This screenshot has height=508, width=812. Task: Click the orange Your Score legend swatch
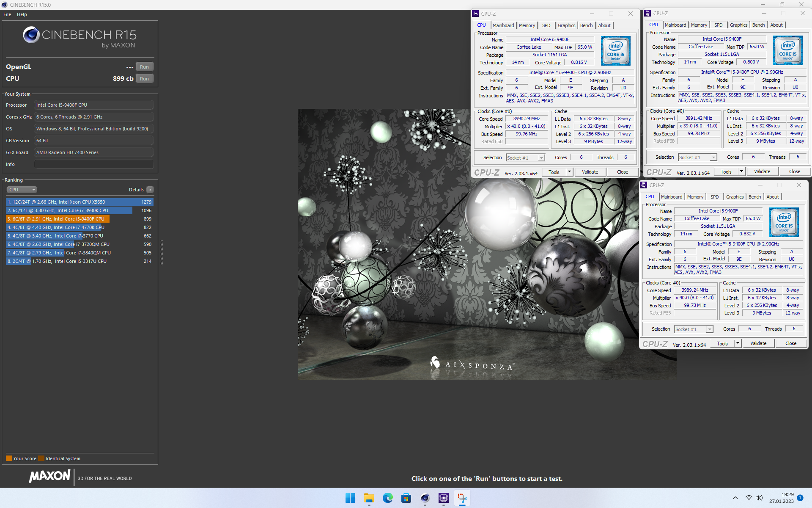9,458
